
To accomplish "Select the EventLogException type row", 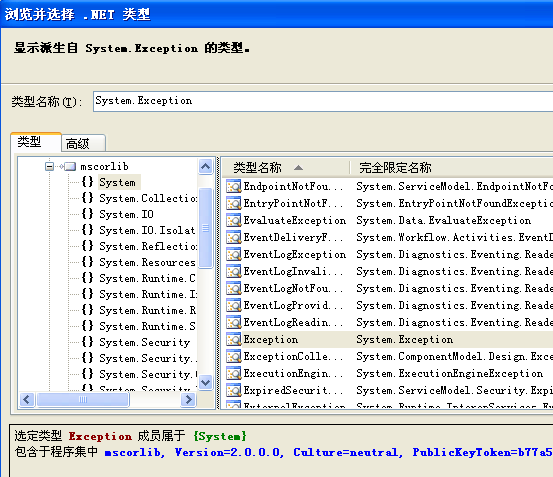I will tap(389, 255).
